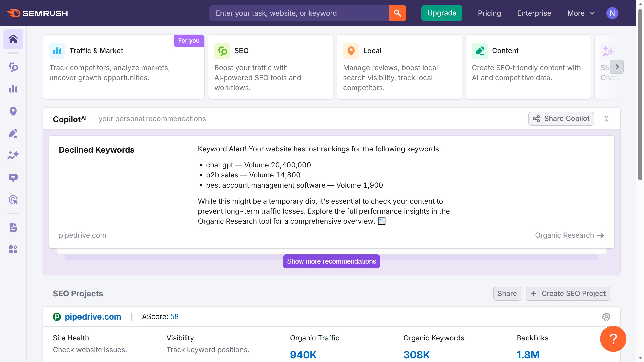The height and width of the screenshot is (362, 644).
Task: Click the 'SEO Projects' heading
Action: pyautogui.click(x=78, y=294)
